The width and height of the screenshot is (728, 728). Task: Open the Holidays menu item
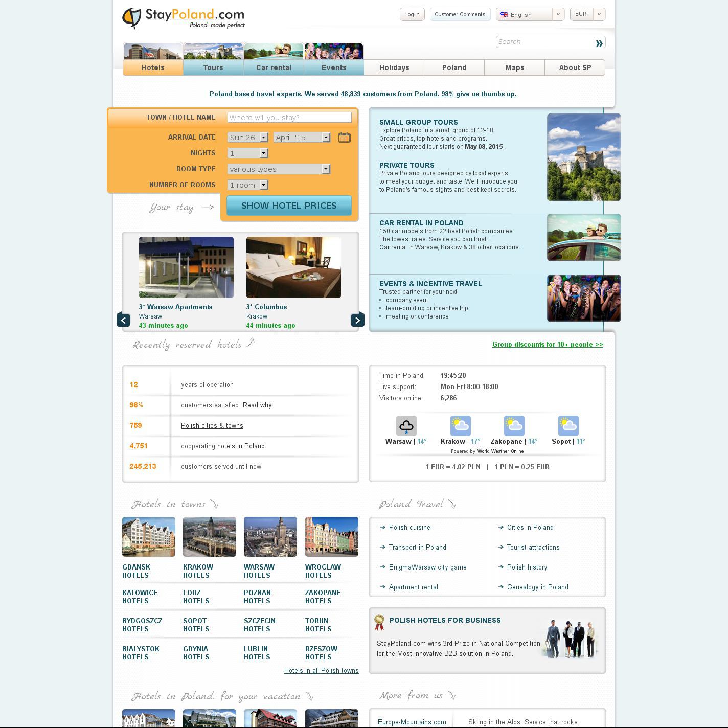pyautogui.click(x=394, y=67)
